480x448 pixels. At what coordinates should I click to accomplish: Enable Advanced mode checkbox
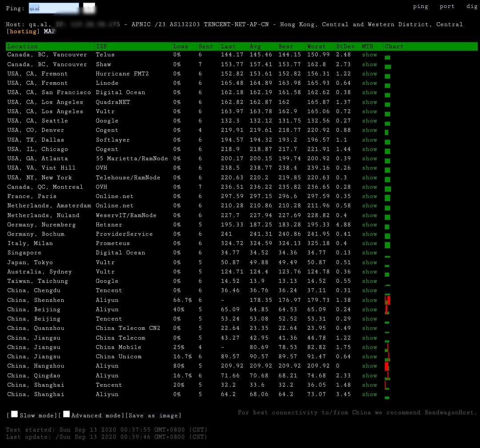(66, 414)
